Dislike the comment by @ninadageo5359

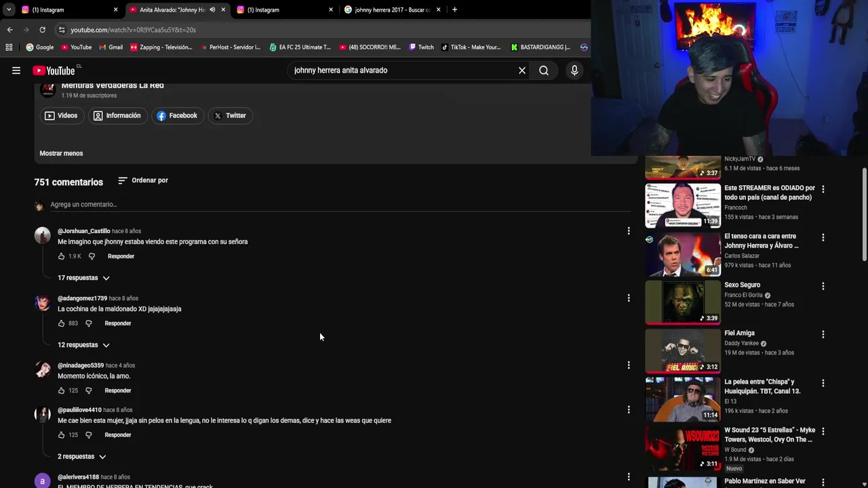[x=88, y=390]
